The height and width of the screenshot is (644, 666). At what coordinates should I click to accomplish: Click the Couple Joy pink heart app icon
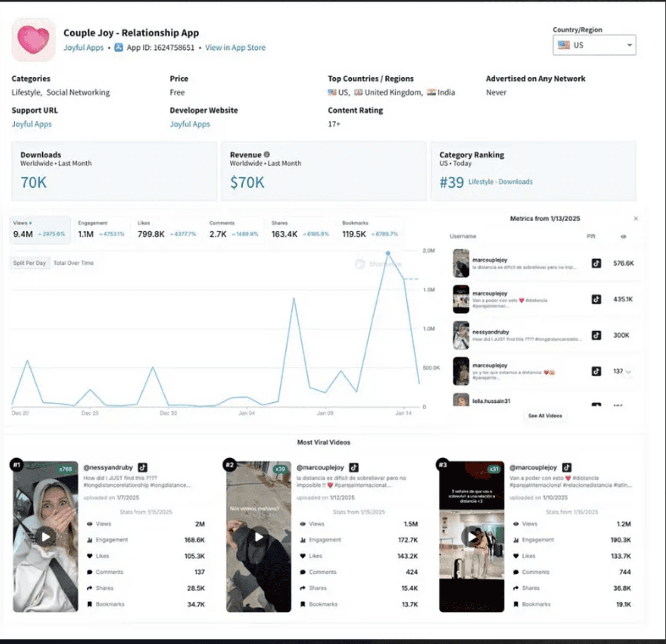pyautogui.click(x=34, y=40)
